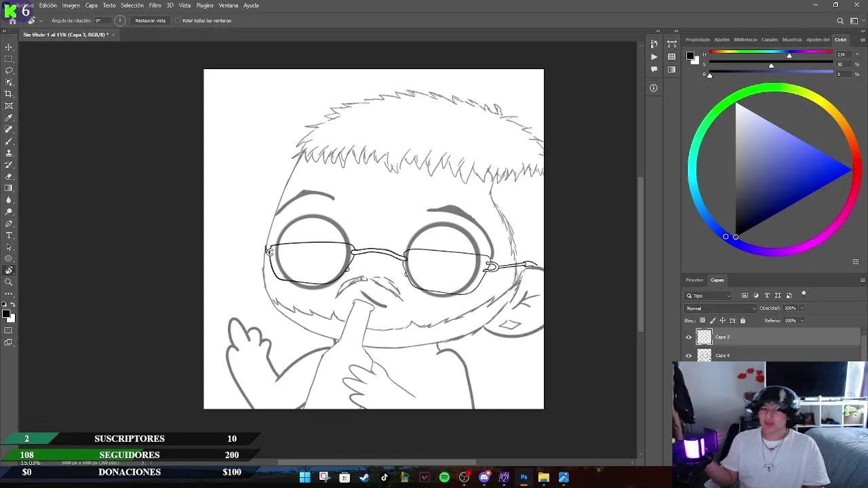The image size is (868, 488).
Task: Open the Relleno slider dropdown arrow
Action: [x=802, y=321]
